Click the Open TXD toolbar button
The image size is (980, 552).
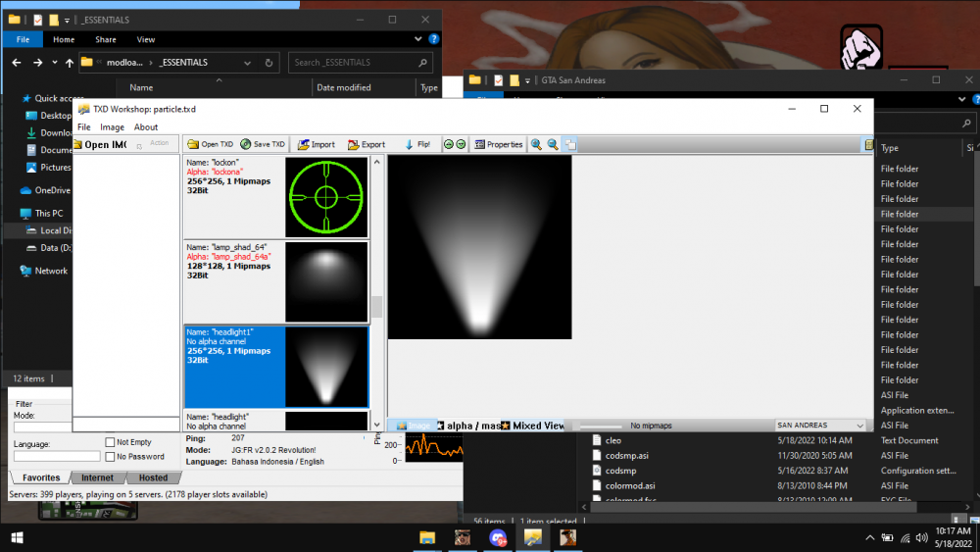pos(211,144)
